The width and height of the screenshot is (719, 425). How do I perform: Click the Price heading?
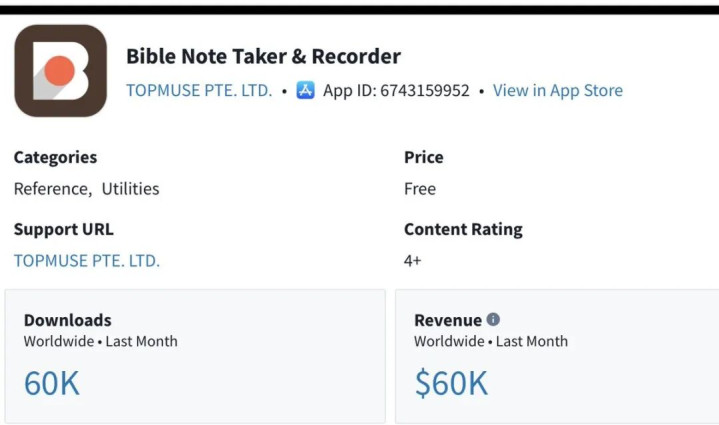click(x=423, y=158)
